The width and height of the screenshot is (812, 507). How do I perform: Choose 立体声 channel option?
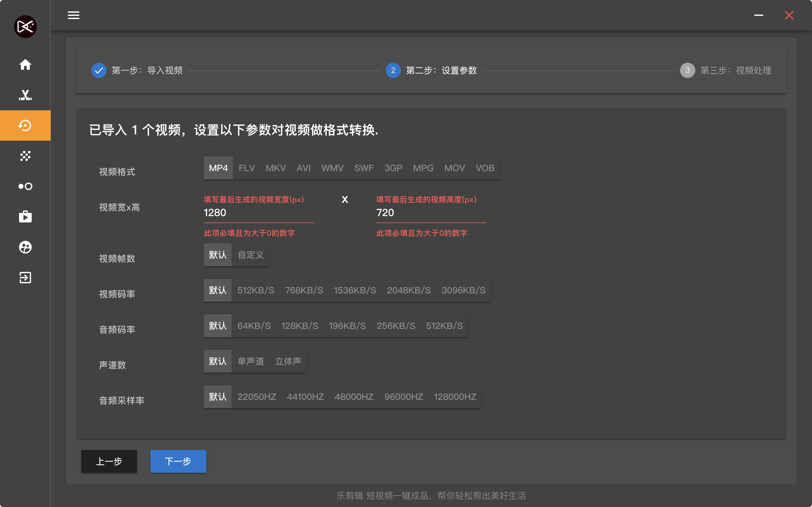[x=288, y=362]
